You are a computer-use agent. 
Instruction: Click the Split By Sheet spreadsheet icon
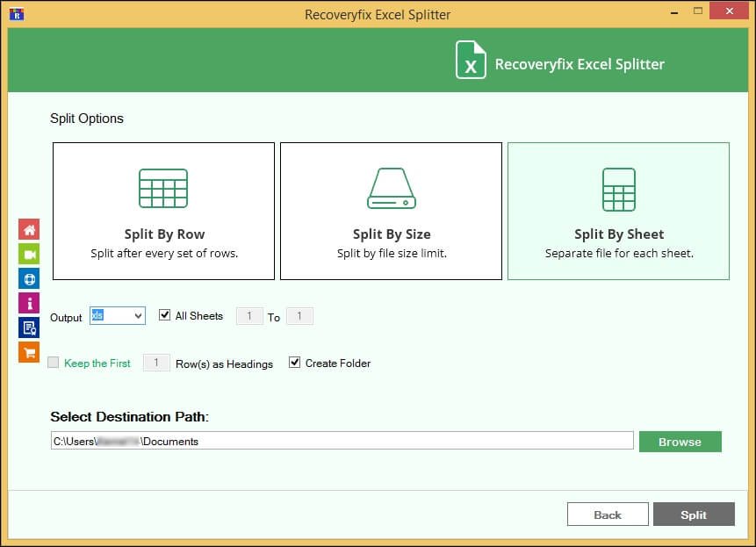tap(619, 190)
